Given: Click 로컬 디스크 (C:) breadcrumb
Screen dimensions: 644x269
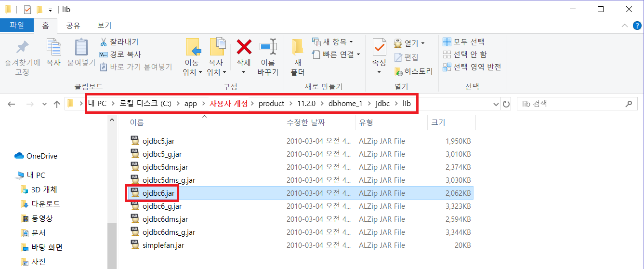Looking at the screenshot, I should click(x=145, y=104).
